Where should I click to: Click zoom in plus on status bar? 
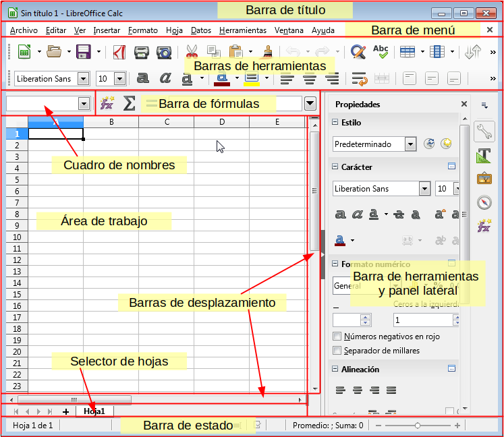[x=457, y=426]
